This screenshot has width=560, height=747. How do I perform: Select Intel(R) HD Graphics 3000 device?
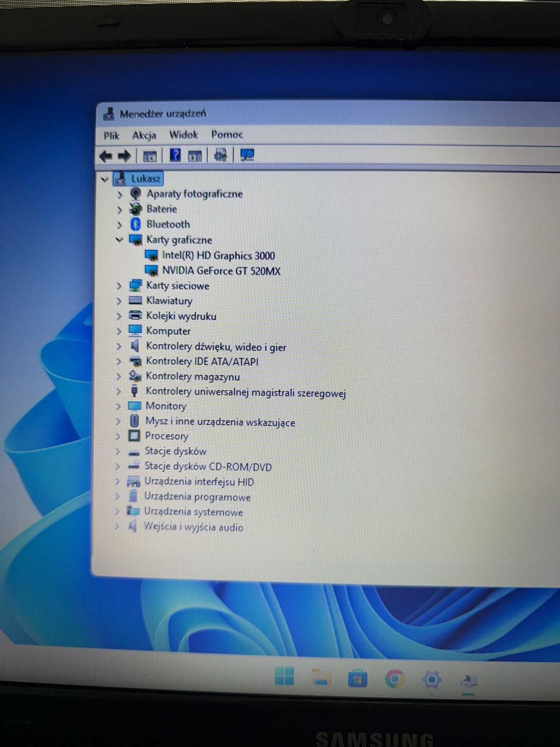(x=218, y=256)
